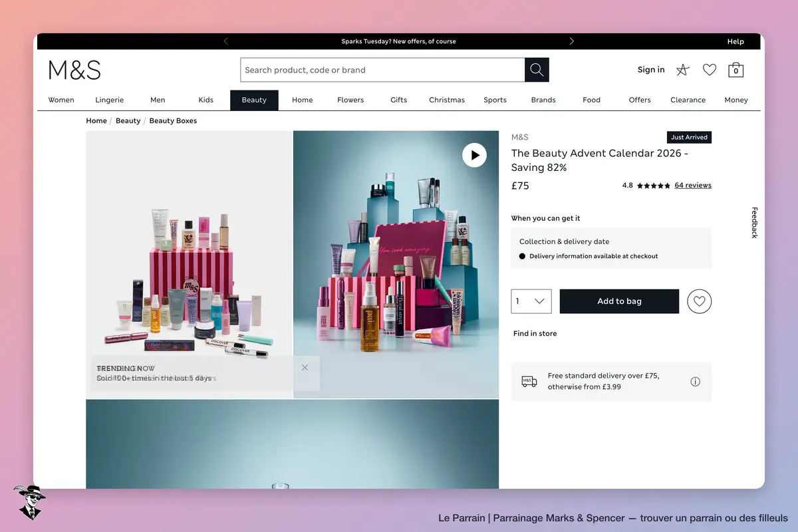
Task: Click the M&S brand name above title
Action: [x=519, y=137]
